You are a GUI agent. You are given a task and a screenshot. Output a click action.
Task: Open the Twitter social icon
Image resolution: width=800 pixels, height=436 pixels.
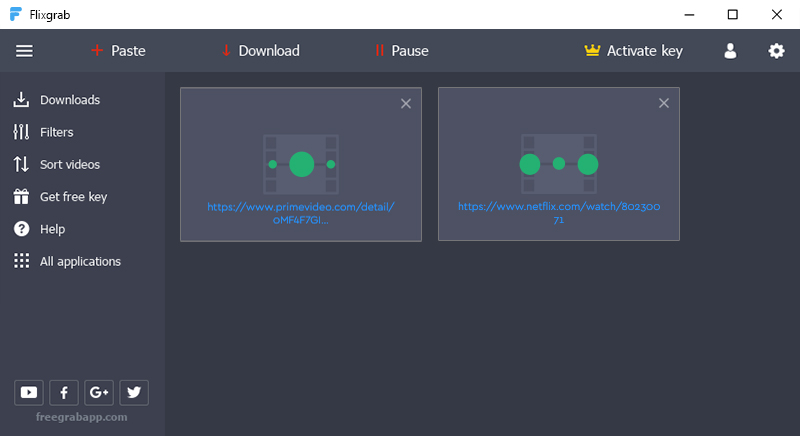(x=134, y=392)
